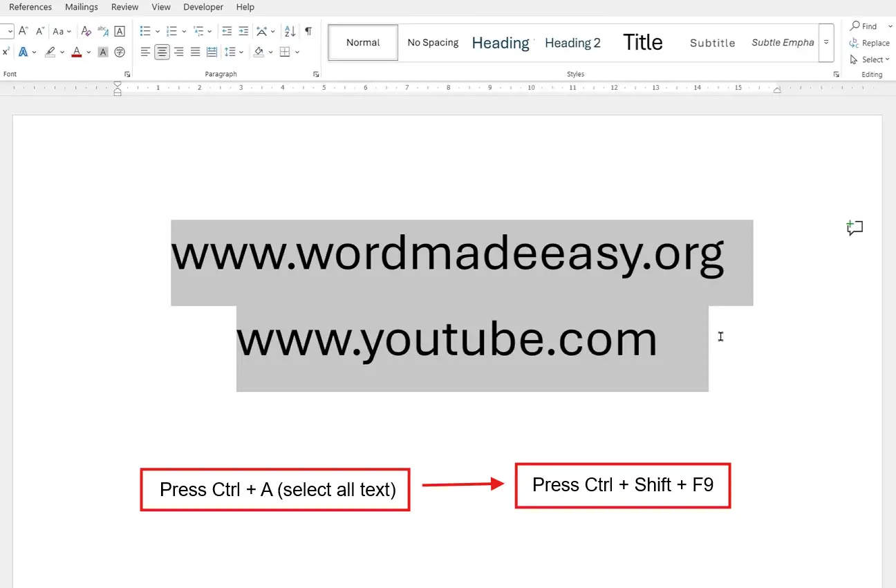Align the text to the left
Viewport: 896px width, 588px height.
[145, 52]
